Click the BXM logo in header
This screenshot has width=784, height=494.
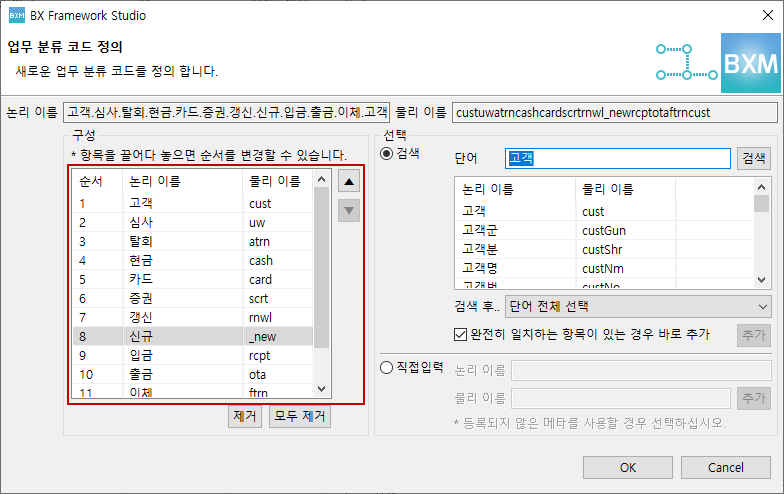coord(749,61)
